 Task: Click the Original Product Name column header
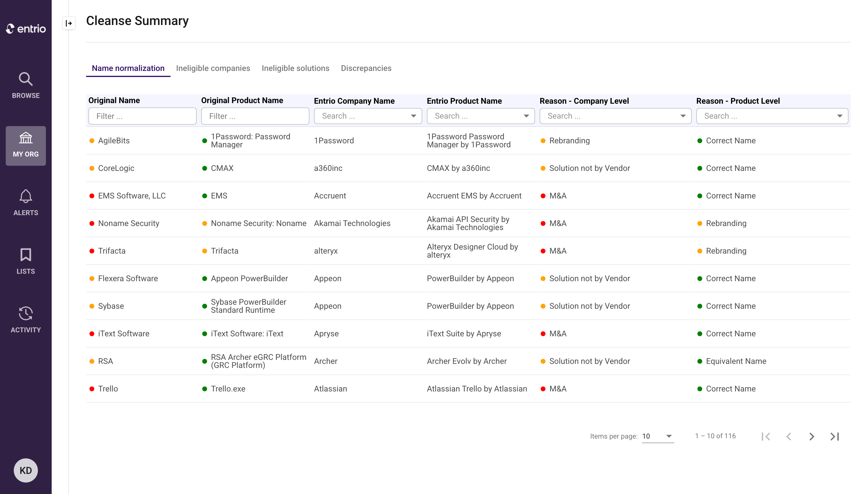(242, 101)
